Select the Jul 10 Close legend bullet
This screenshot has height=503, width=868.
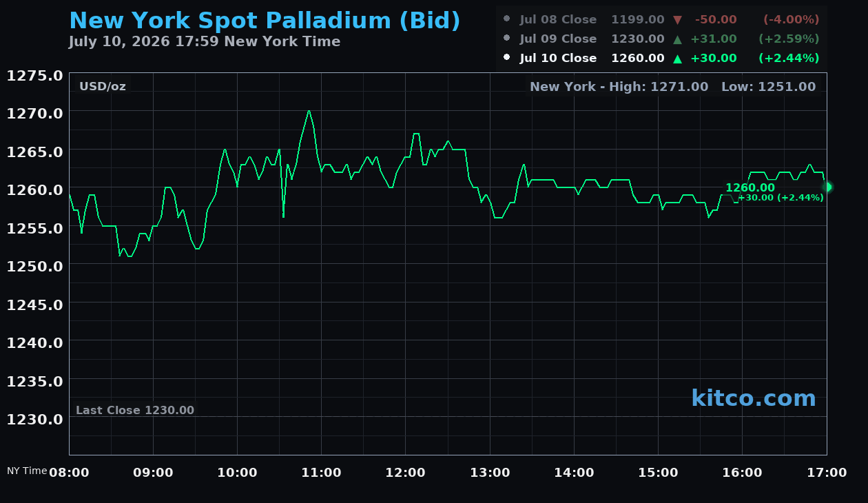pyautogui.click(x=507, y=57)
